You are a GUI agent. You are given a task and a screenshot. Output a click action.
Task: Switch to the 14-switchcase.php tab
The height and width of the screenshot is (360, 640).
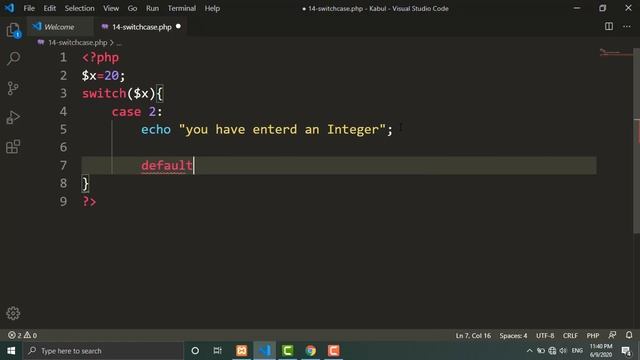[142, 27]
